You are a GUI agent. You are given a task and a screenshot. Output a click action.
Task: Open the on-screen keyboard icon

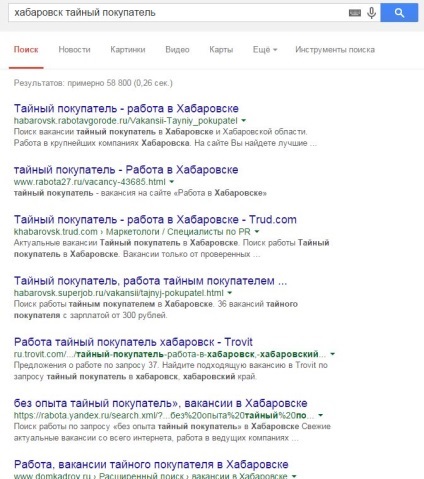(x=355, y=13)
